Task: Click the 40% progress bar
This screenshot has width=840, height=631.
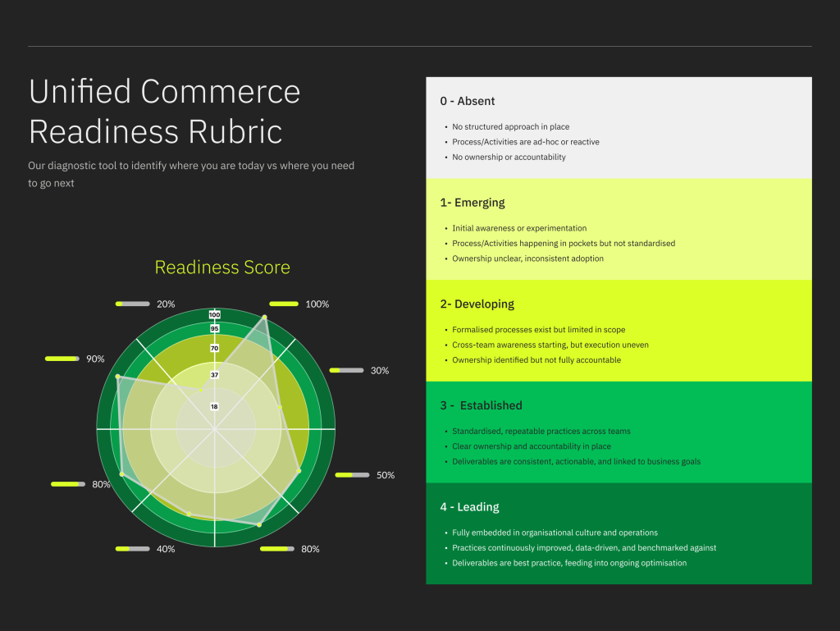Action: click(132, 548)
